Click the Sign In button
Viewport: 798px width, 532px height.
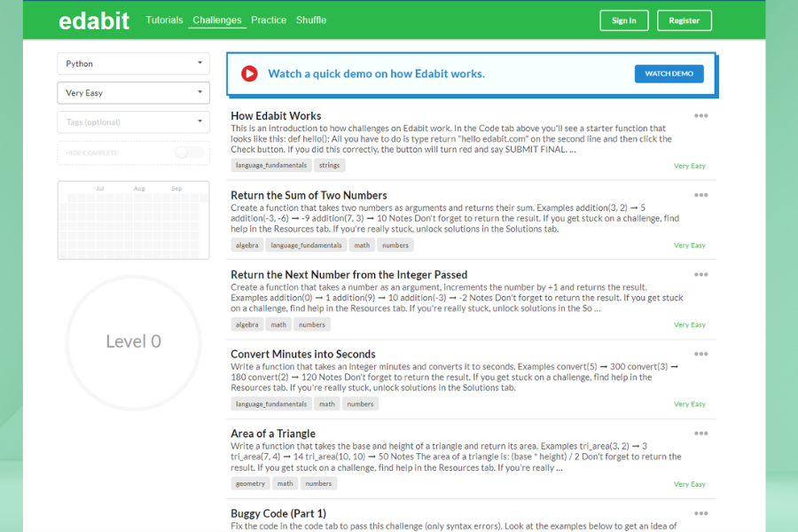pyautogui.click(x=624, y=20)
